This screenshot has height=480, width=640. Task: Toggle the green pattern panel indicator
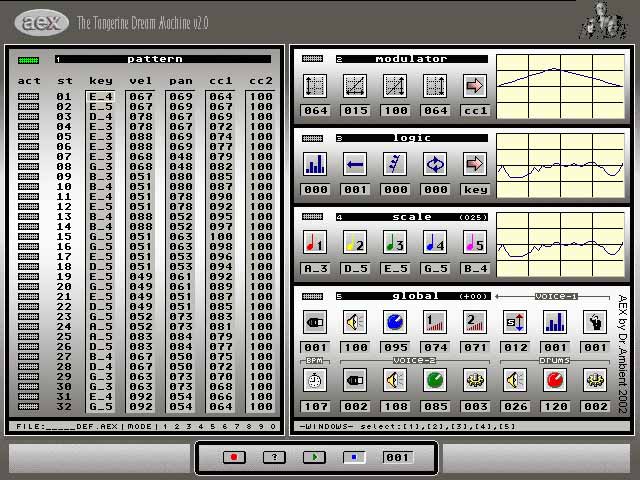(x=29, y=60)
